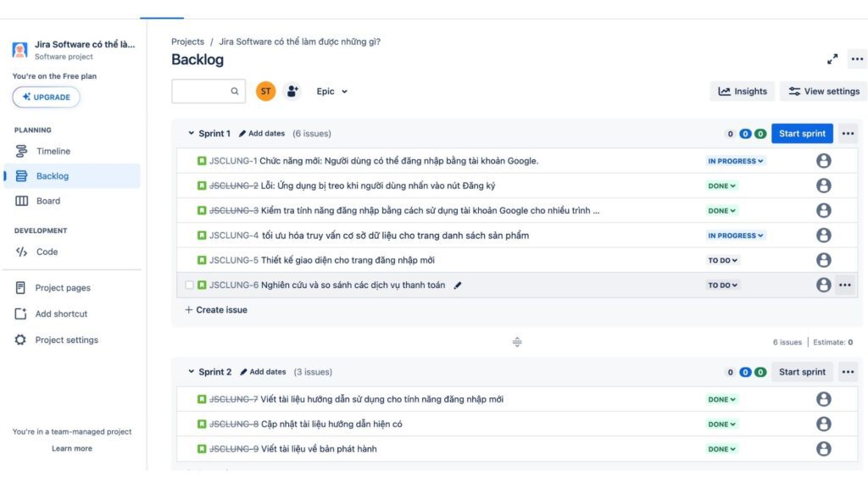Click assignee avatar for JSCLUNG-6
The image size is (868, 488).
(x=824, y=285)
